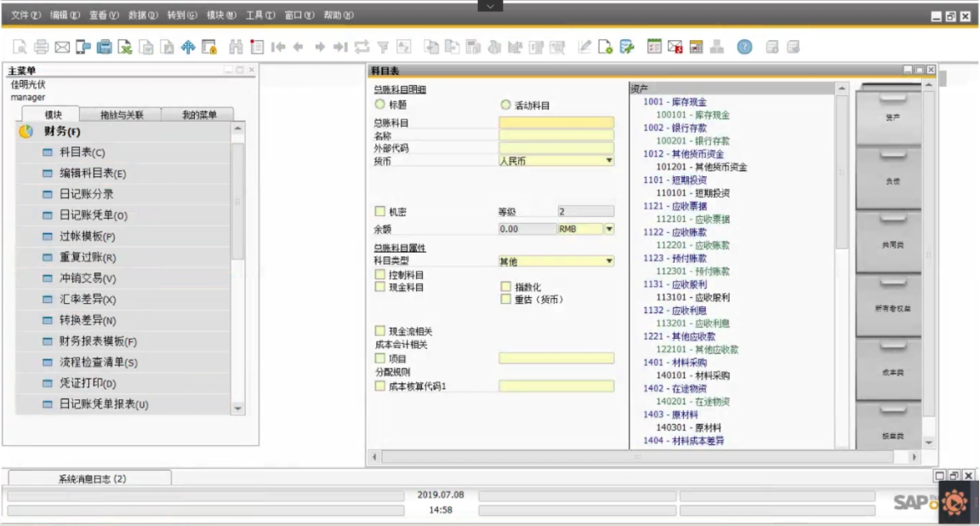The image size is (980, 526).
Task: Click the Add record toolbar icon
Action: click(x=257, y=47)
